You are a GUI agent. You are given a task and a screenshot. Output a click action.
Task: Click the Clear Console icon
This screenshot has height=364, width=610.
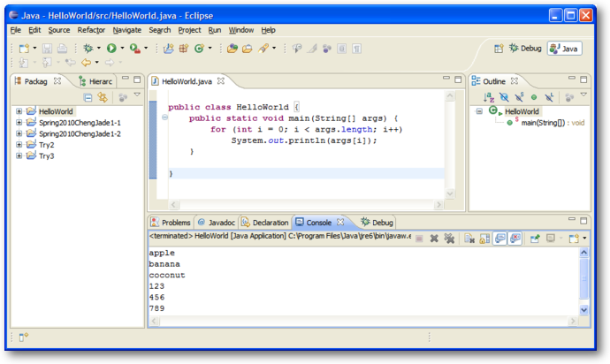(x=469, y=239)
